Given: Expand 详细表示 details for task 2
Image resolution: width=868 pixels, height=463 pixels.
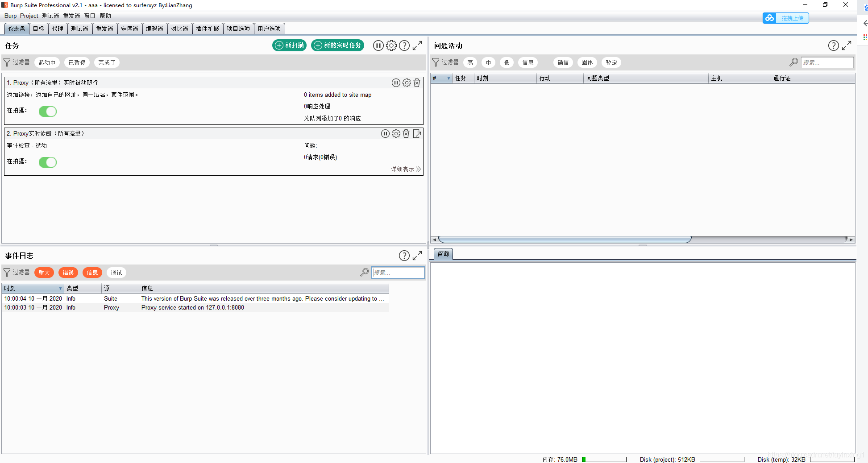Looking at the screenshot, I should pos(406,169).
